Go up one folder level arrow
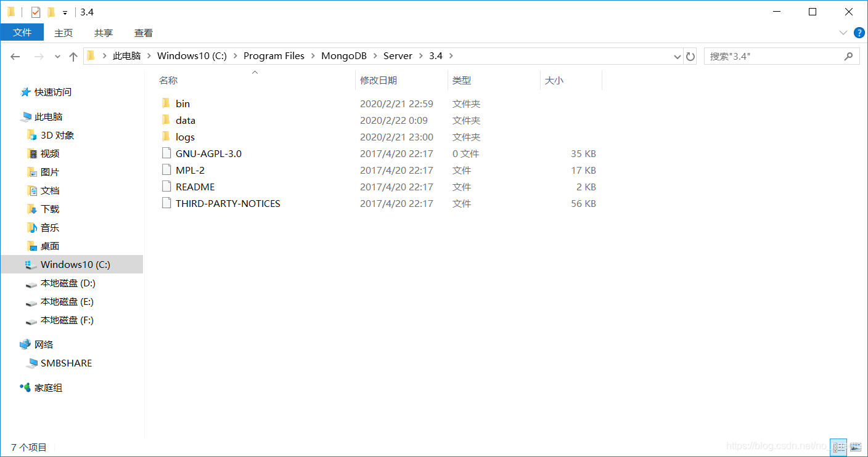This screenshot has height=457, width=868. 73,56
